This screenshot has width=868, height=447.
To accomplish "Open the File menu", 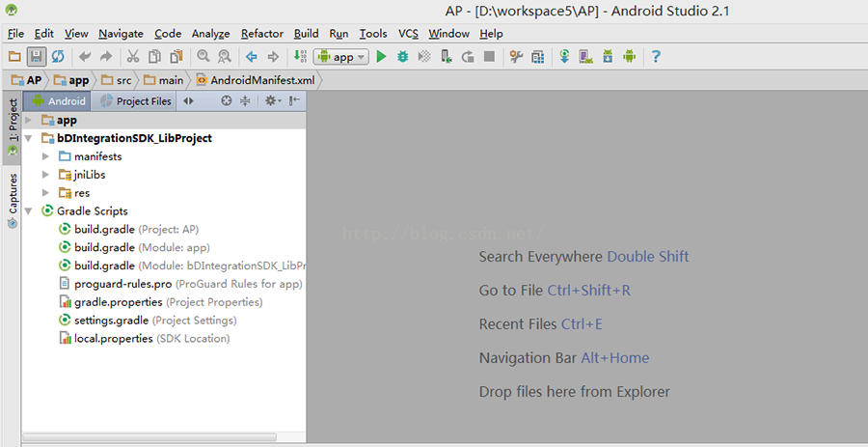I will (x=16, y=34).
